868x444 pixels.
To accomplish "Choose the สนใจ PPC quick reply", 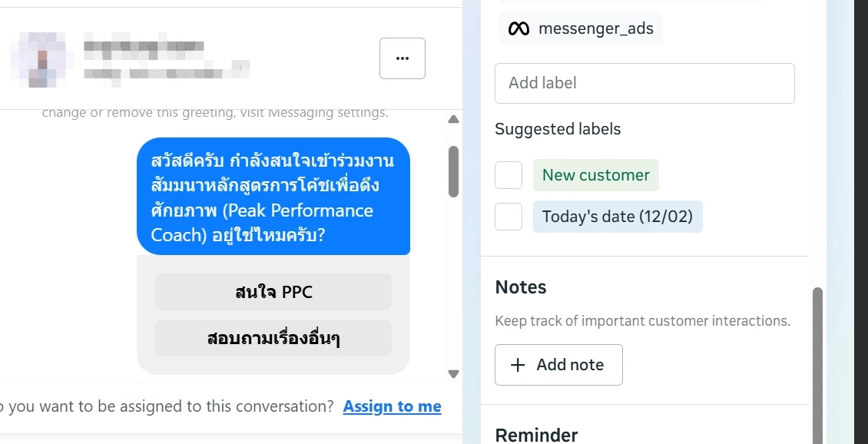I will click(273, 292).
